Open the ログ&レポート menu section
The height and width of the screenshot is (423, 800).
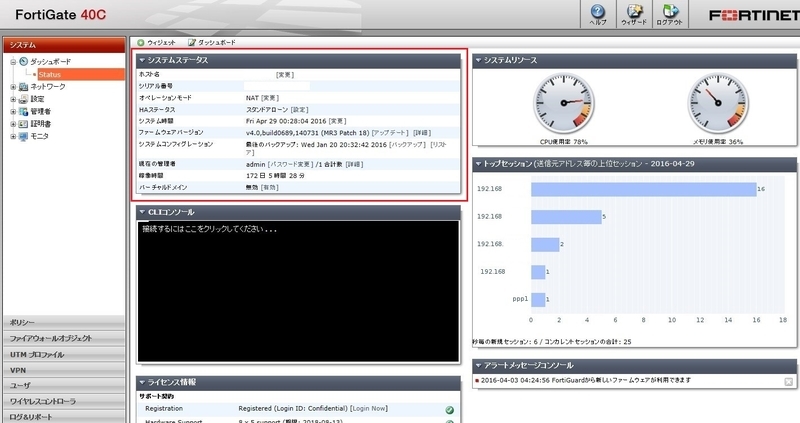64,416
